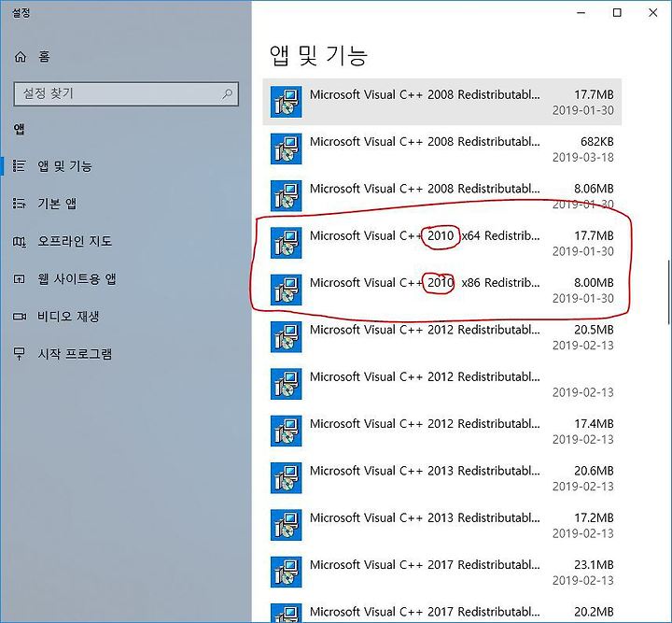The height and width of the screenshot is (623, 672).
Task: Click installer icon of the 23.1MB Visual C++ 2017 entry
Action: 286,572
